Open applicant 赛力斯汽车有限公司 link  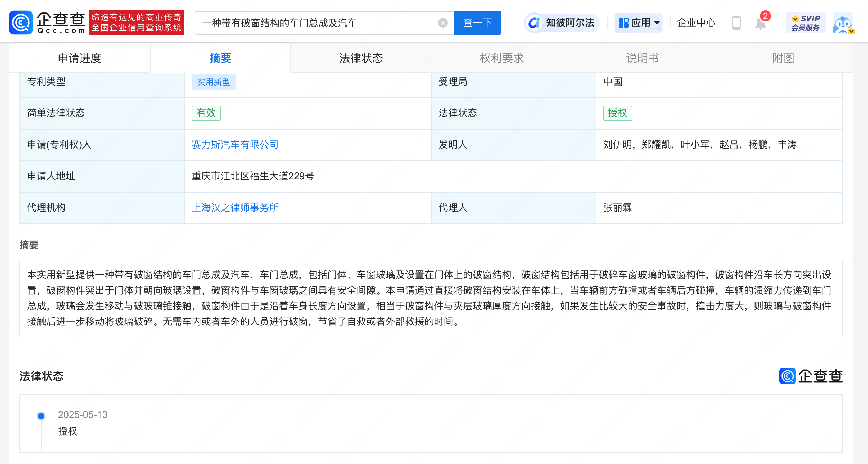(235, 145)
